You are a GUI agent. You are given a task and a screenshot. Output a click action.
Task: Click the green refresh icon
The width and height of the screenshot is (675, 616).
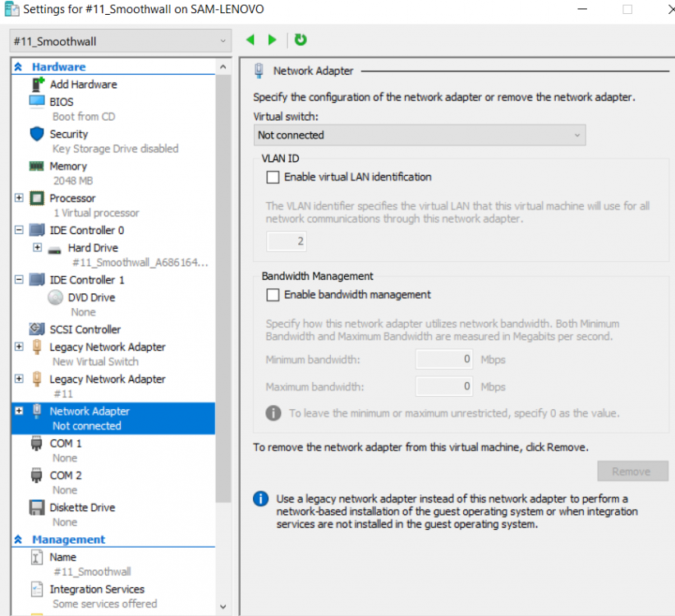pos(301,39)
